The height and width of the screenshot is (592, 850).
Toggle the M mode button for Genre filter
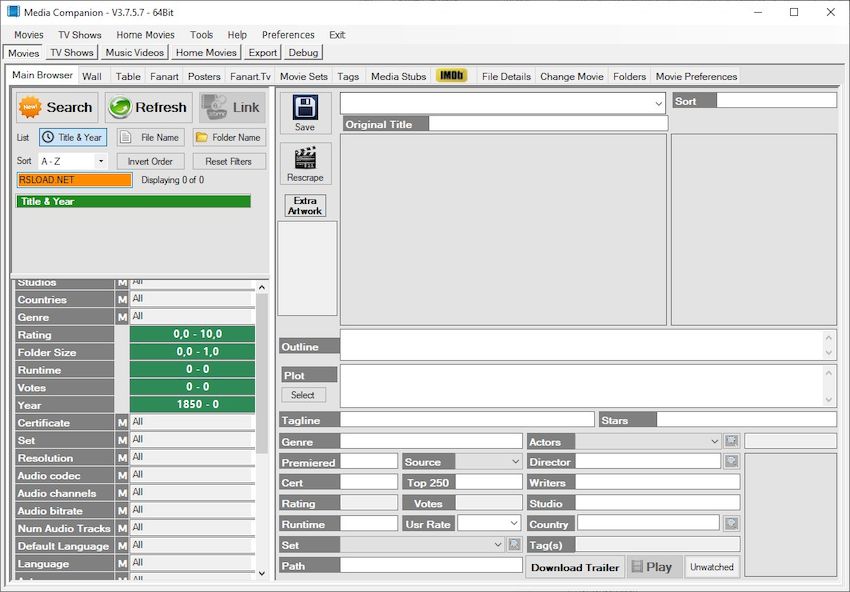click(x=122, y=317)
